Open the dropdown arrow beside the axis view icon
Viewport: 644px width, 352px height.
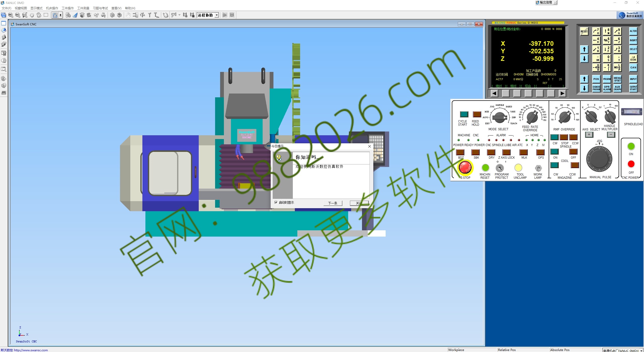tap(61, 15)
